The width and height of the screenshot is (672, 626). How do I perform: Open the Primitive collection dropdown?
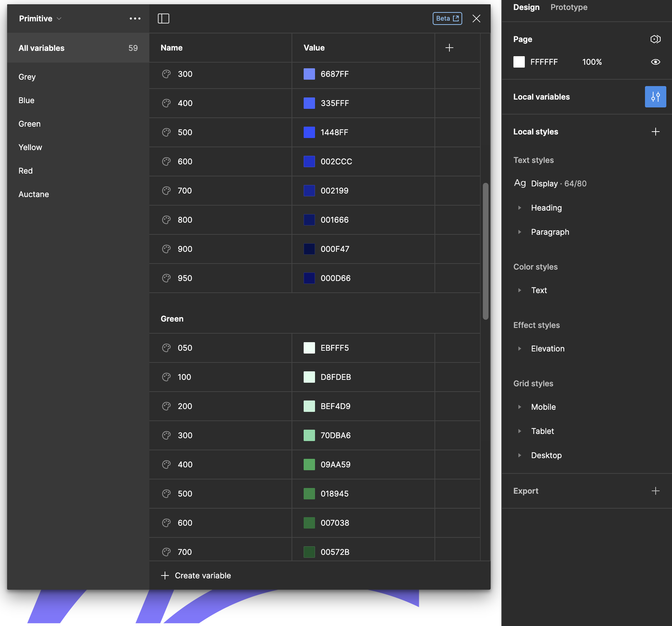(40, 18)
